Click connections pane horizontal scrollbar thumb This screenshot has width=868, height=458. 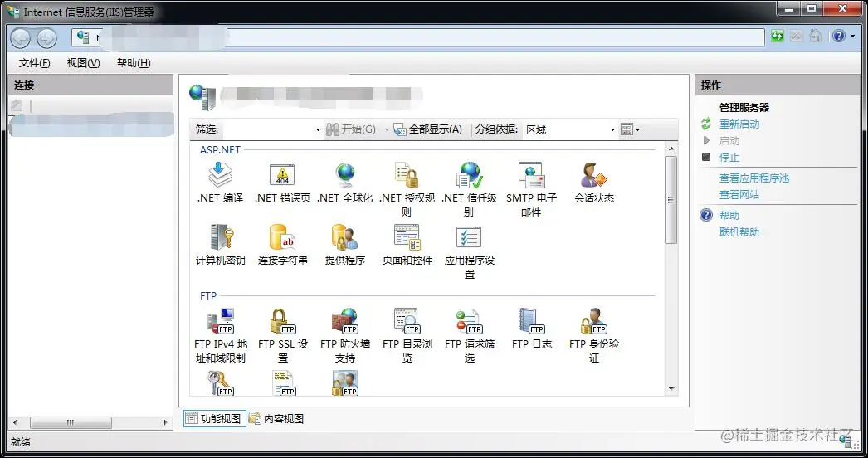pyautogui.click(x=71, y=422)
